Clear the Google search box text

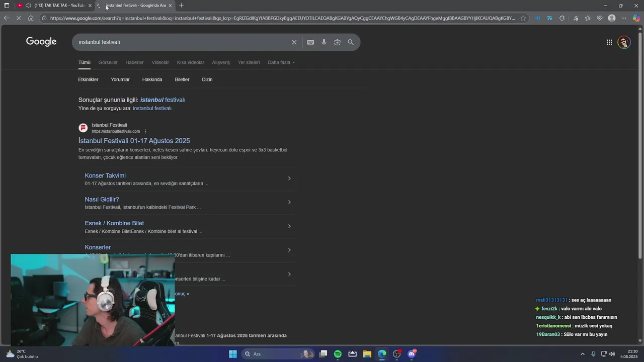pyautogui.click(x=294, y=42)
